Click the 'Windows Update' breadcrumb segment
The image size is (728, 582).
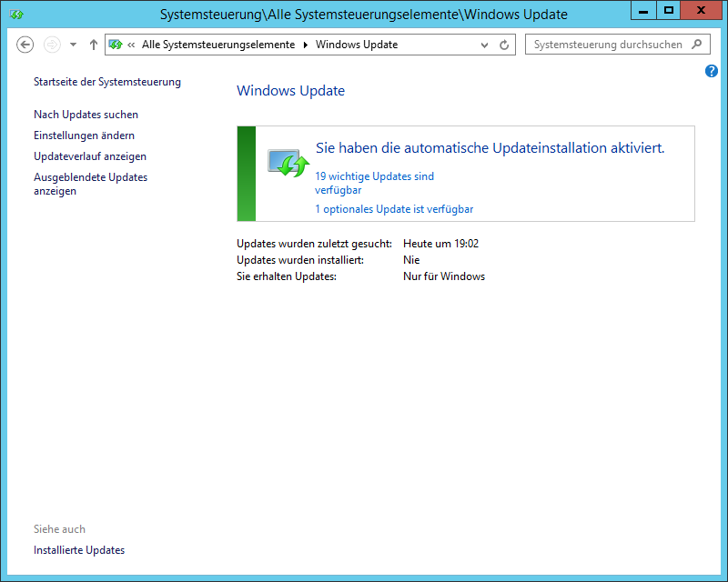[x=357, y=45]
